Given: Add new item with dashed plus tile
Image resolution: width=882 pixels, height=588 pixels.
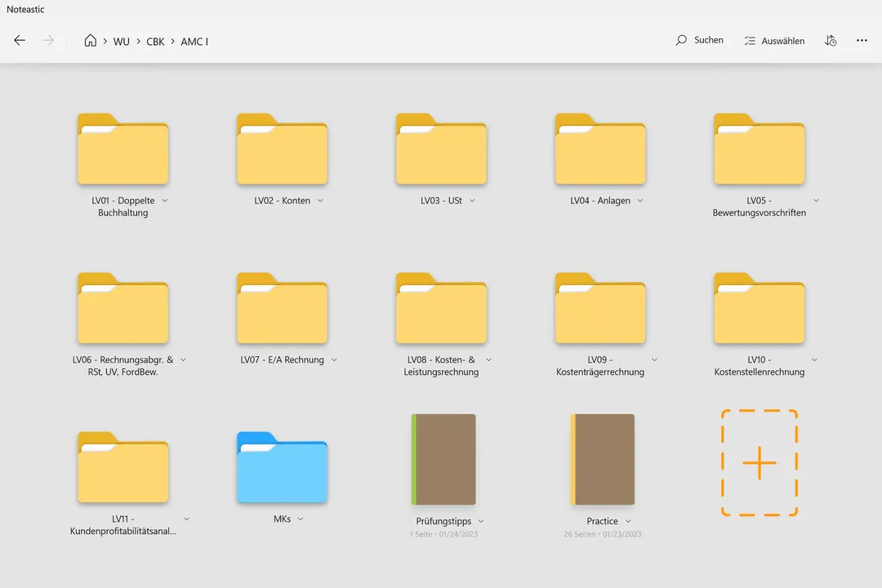Looking at the screenshot, I should [x=759, y=463].
